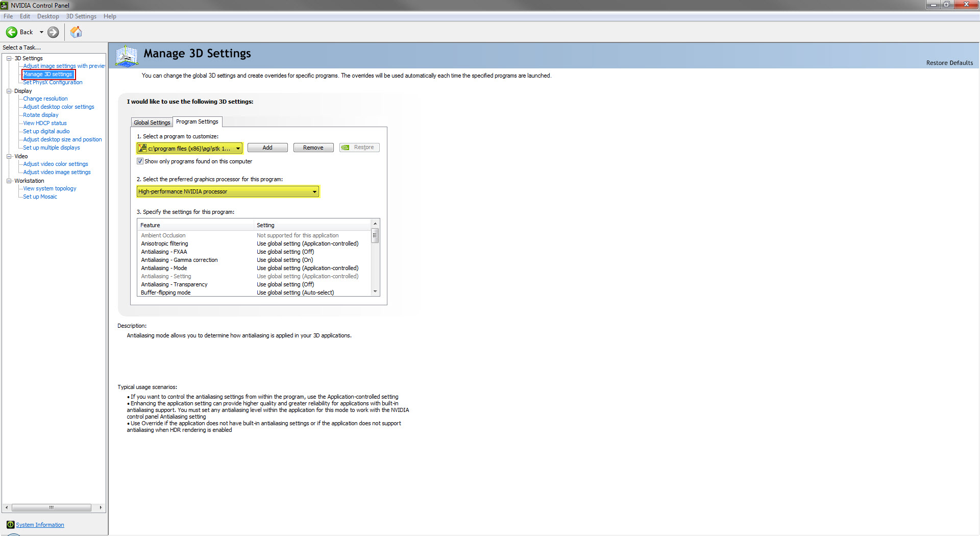The image size is (980, 536).
Task: Select Antialiasing - Transparency row
Action: pyautogui.click(x=254, y=284)
